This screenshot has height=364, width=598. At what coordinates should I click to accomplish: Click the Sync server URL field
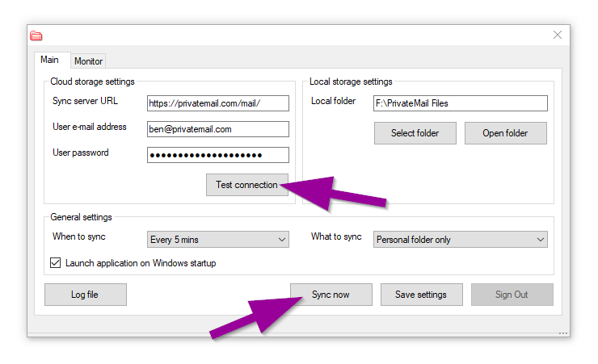pyautogui.click(x=217, y=103)
